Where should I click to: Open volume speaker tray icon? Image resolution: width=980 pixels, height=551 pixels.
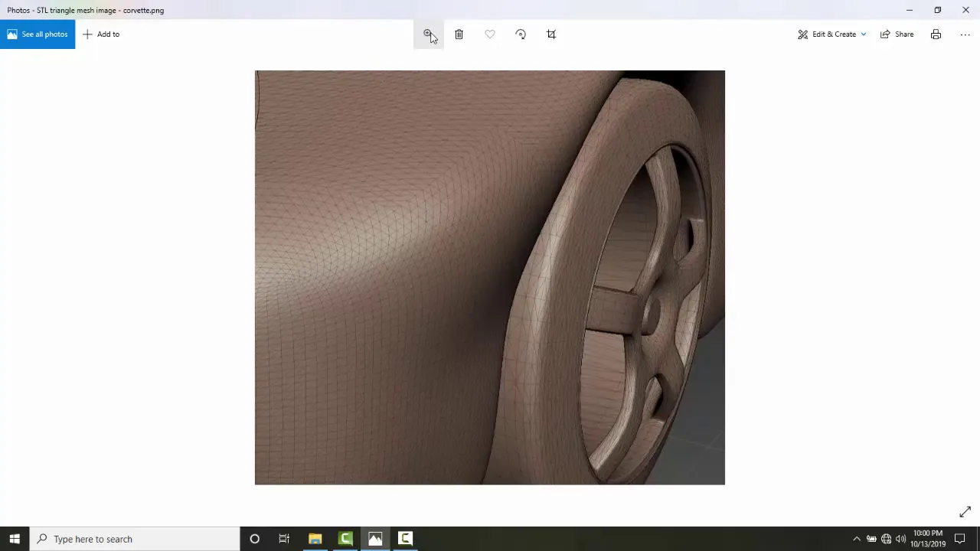coord(900,539)
